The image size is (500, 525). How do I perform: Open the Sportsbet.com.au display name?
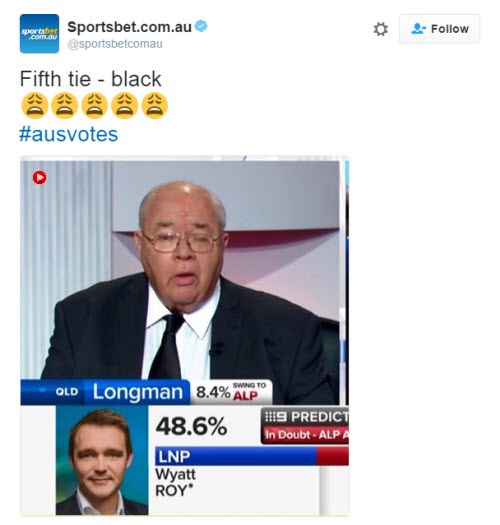(x=129, y=27)
